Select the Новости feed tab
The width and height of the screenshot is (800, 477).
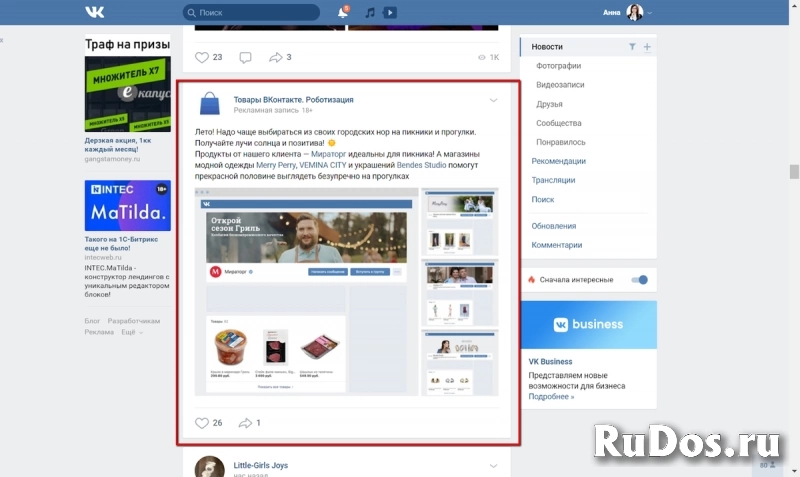(547, 46)
